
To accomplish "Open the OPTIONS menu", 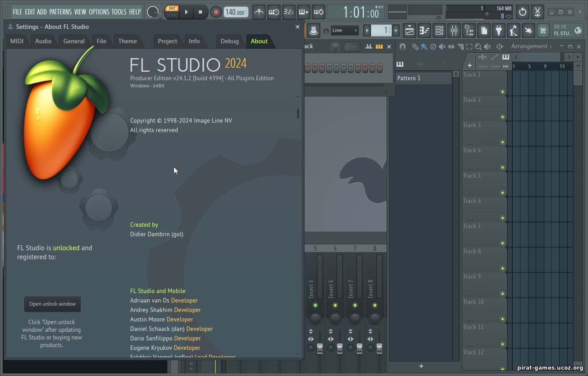I will tap(99, 12).
